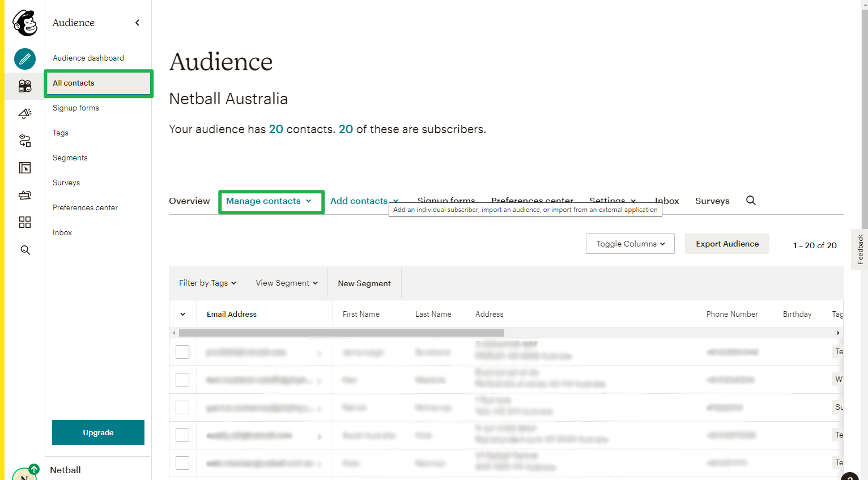Tick the checkbox in the third contact row
This screenshot has width=868, height=480.
point(182,407)
